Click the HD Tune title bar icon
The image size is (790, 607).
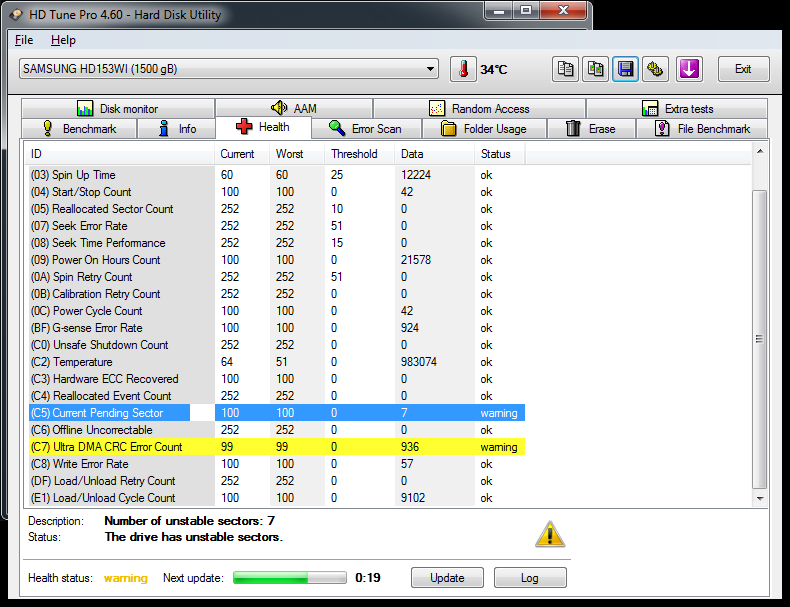pyautogui.click(x=16, y=15)
